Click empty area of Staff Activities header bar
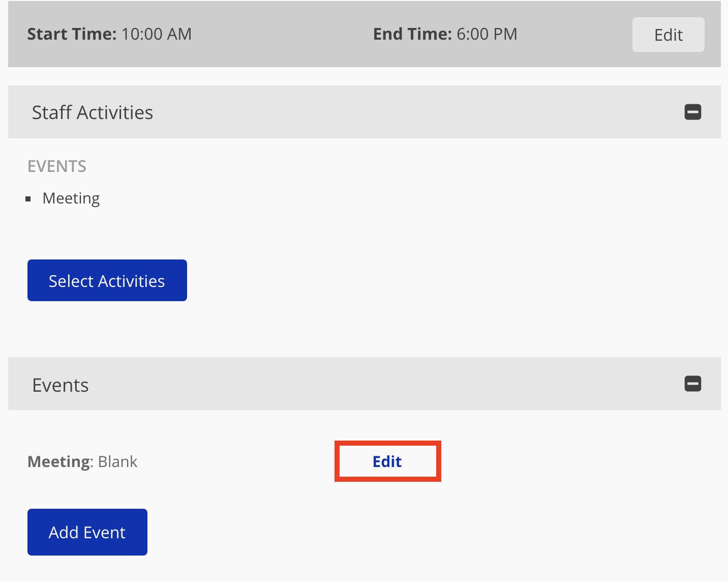Screen dimensions: 728x582 pyautogui.click(x=407, y=112)
